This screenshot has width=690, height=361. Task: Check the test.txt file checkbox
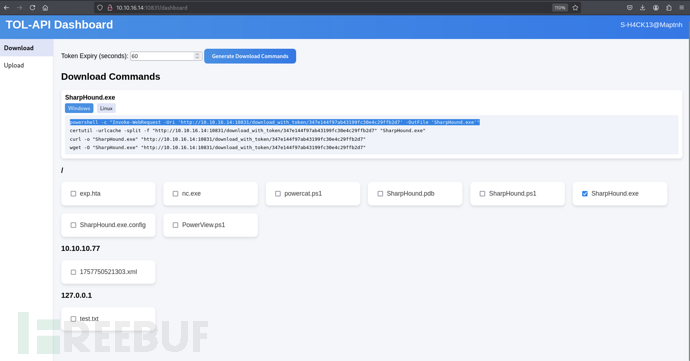pyautogui.click(x=73, y=319)
